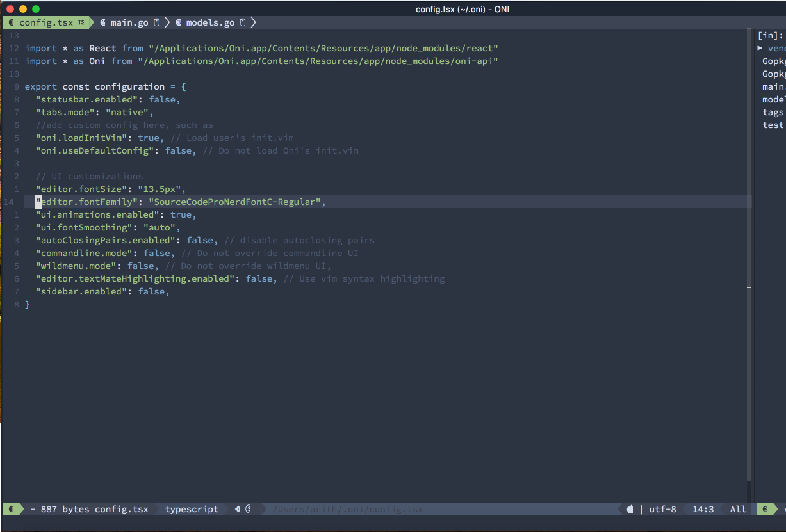This screenshot has height=532, width=786.
Task: Click the UI customizations comment
Action: [90, 176]
